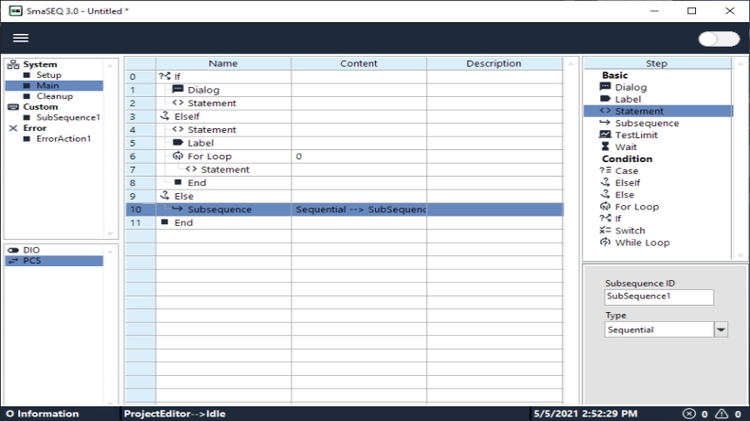This screenshot has width=750, height=421.
Task: Pick the TestLimit step icon
Action: [605, 135]
